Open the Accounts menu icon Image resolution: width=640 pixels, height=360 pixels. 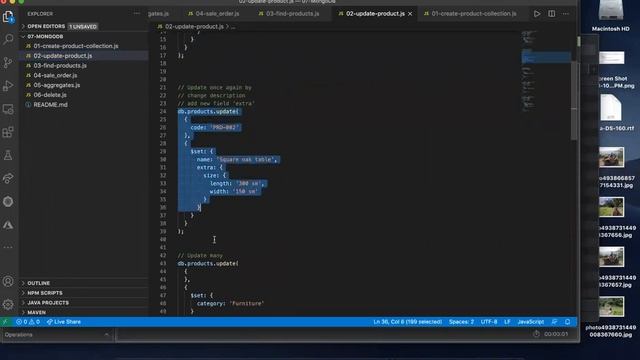pyautogui.click(x=8, y=281)
